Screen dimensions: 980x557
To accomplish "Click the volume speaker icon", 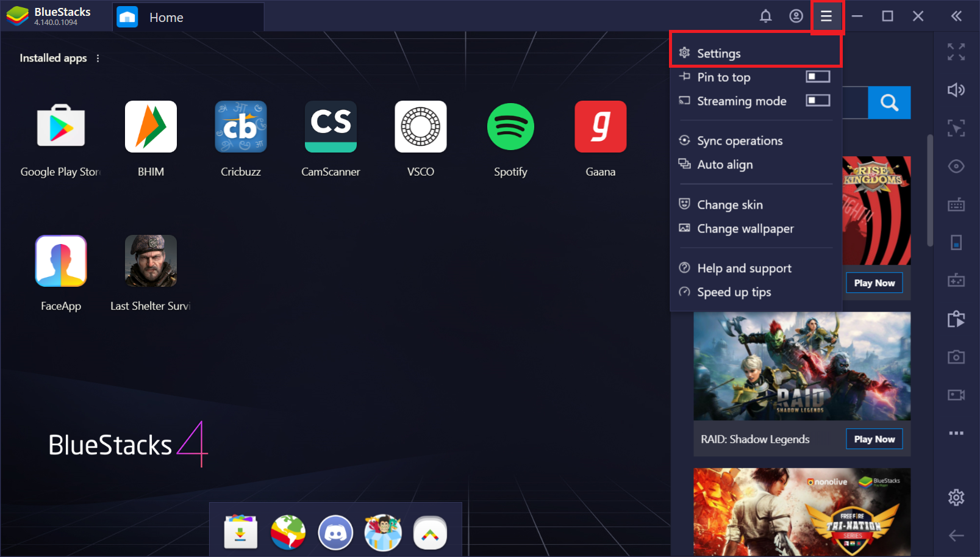I will click(x=956, y=90).
